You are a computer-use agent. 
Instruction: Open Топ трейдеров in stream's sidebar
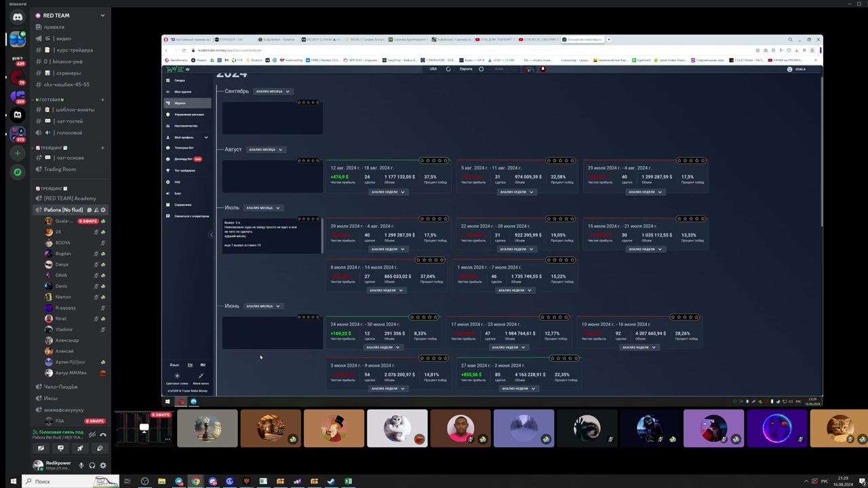(184, 171)
